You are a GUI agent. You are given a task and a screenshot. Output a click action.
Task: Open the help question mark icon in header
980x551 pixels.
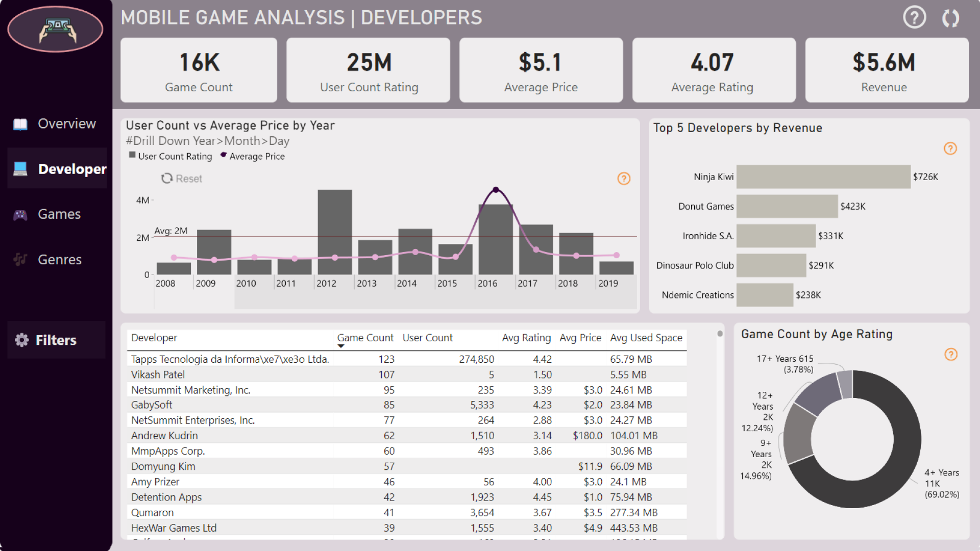click(914, 18)
